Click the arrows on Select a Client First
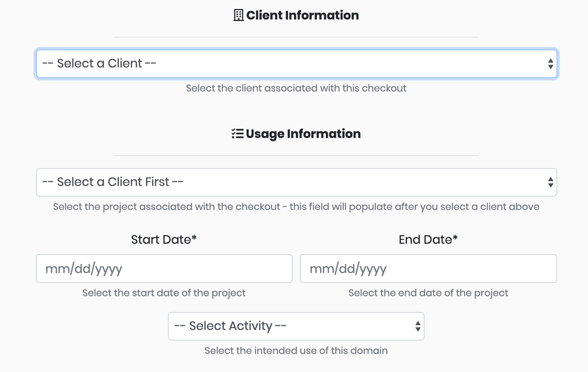Image resolution: width=588 pixels, height=372 pixels. pyautogui.click(x=550, y=182)
